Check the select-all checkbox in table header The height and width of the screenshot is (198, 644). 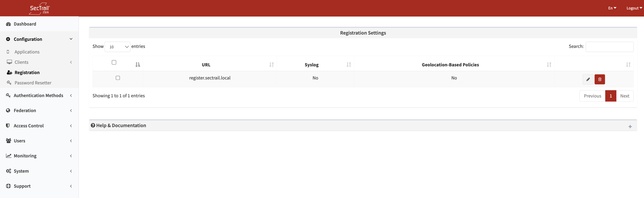point(114,62)
